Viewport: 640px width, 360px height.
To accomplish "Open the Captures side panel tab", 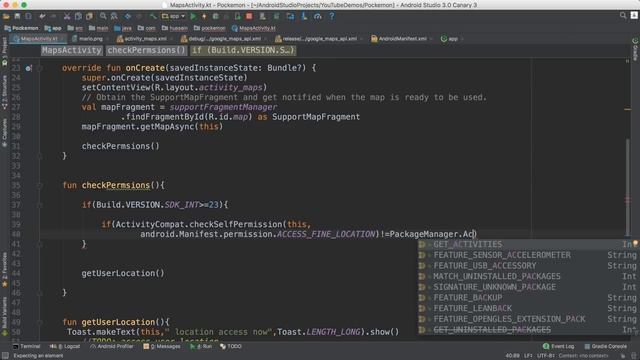I will click(x=4, y=133).
